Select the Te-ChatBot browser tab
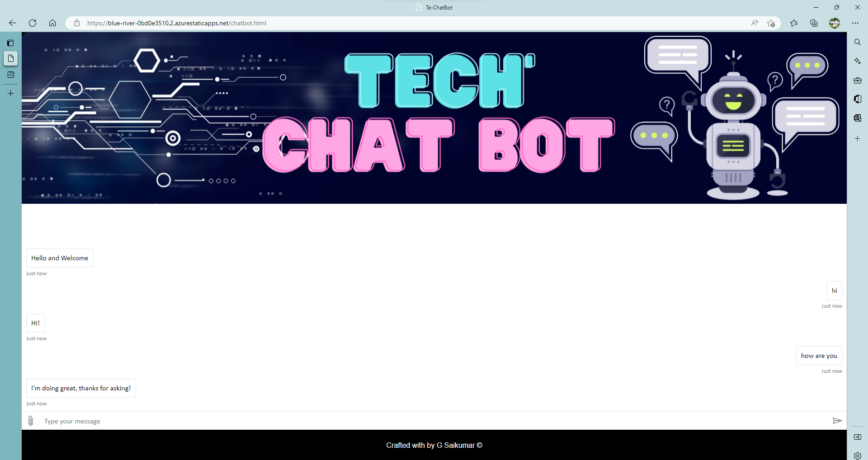Image resolution: width=868 pixels, height=460 pixels. pos(433,7)
